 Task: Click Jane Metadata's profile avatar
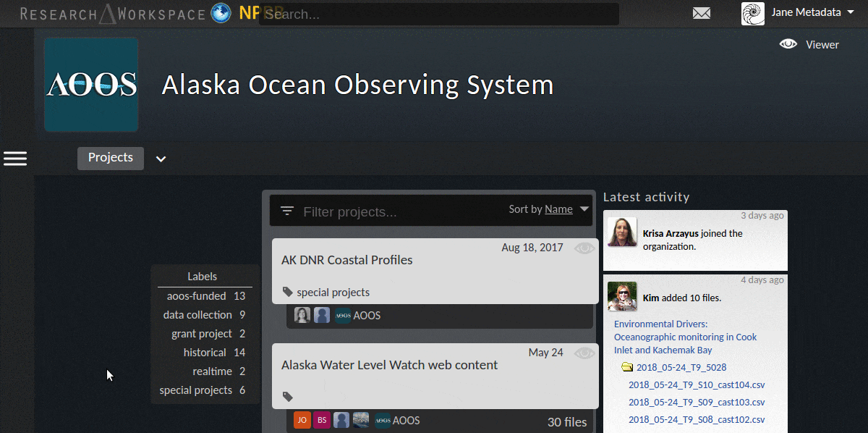coord(753,13)
